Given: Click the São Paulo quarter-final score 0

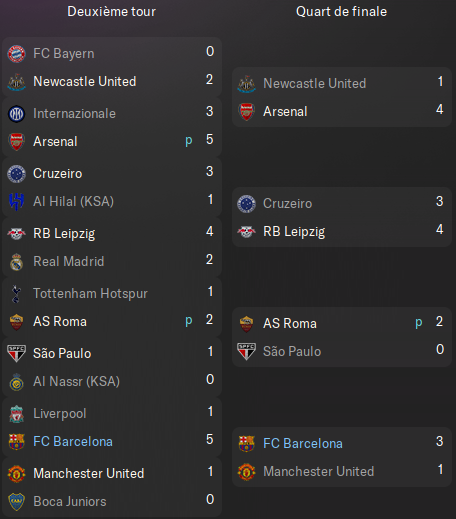Looking at the screenshot, I should point(440,350).
